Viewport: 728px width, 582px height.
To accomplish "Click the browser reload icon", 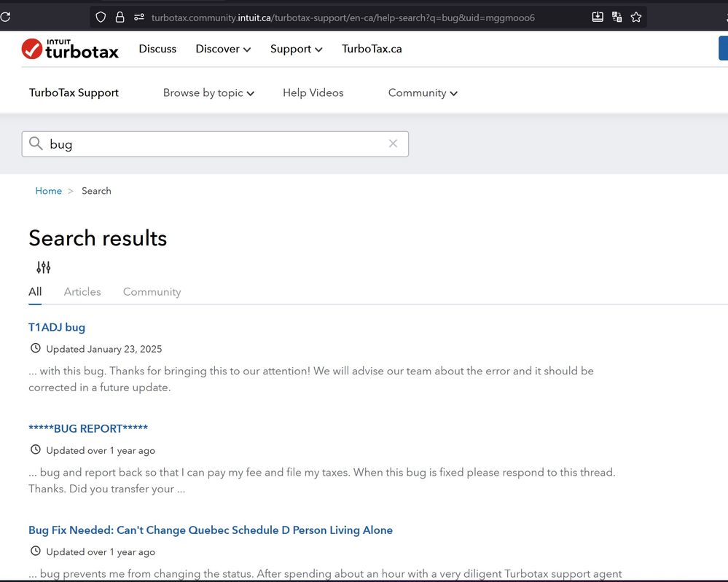I will coord(4,17).
